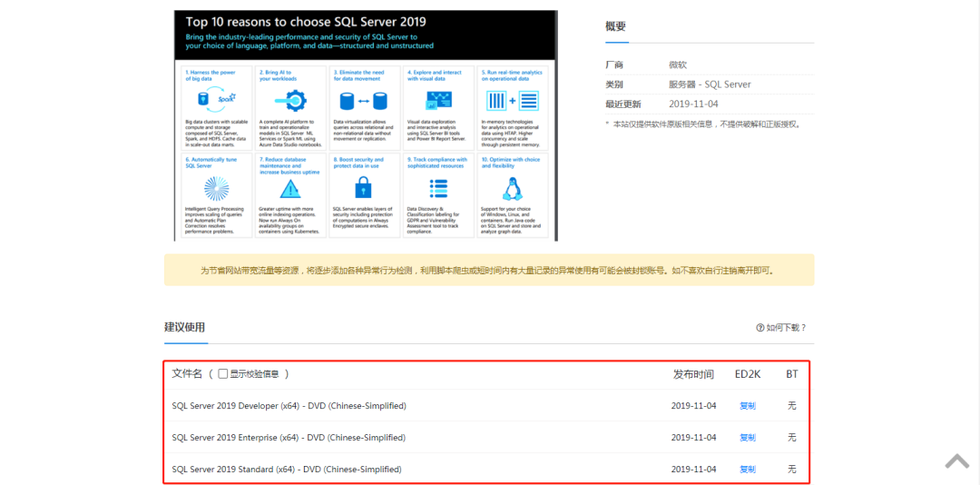
Task: Click the warning triangle icon in infographic
Action: pyautogui.click(x=290, y=188)
